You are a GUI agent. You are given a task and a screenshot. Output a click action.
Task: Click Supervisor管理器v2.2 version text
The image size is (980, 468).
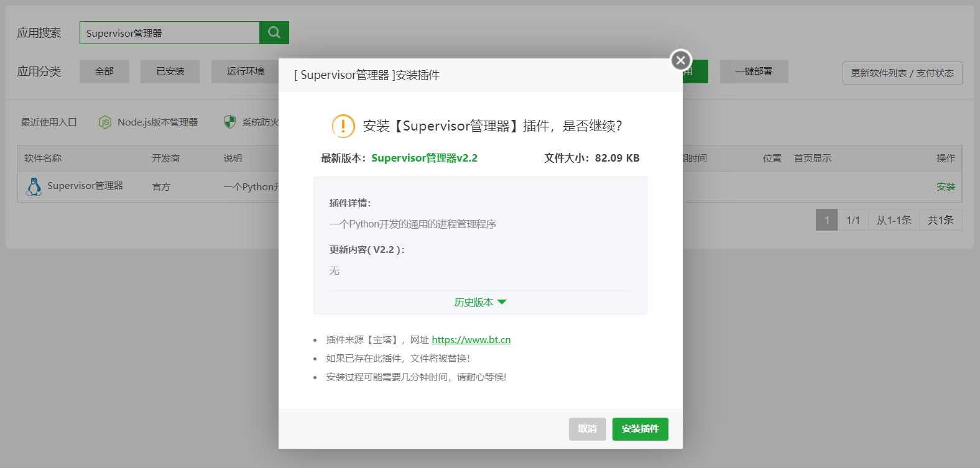[424, 158]
